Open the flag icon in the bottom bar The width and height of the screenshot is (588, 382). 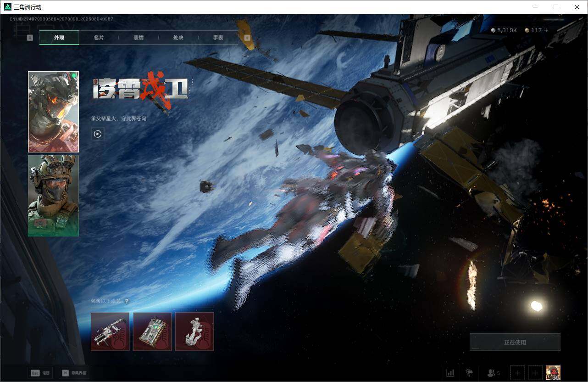click(469, 373)
